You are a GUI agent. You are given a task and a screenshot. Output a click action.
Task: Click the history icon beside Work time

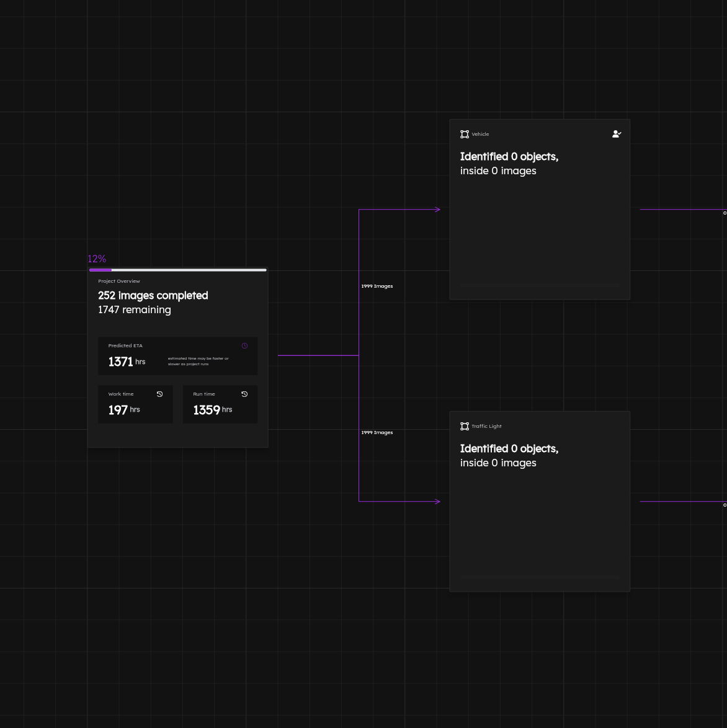tap(159, 394)
